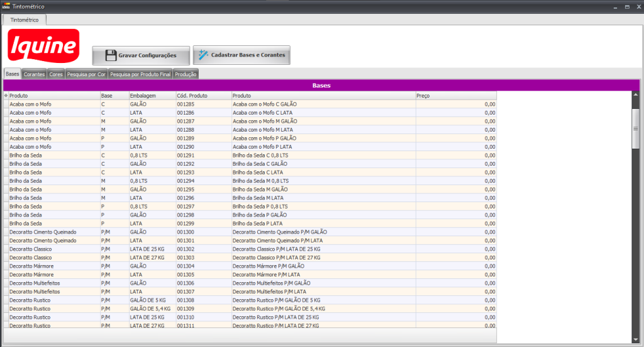Select the Pesquisa por Produto Final tab
Image resolution: width=644 pixels, height=347 pixels.
140,74
